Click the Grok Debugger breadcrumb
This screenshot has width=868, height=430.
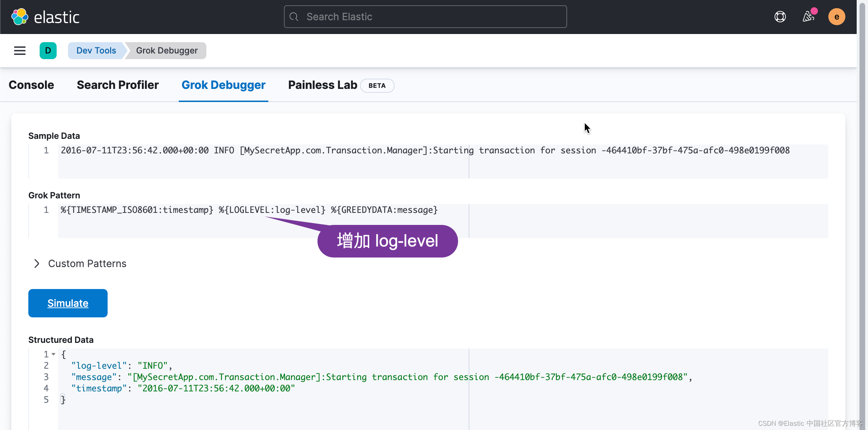pos(167,51)
